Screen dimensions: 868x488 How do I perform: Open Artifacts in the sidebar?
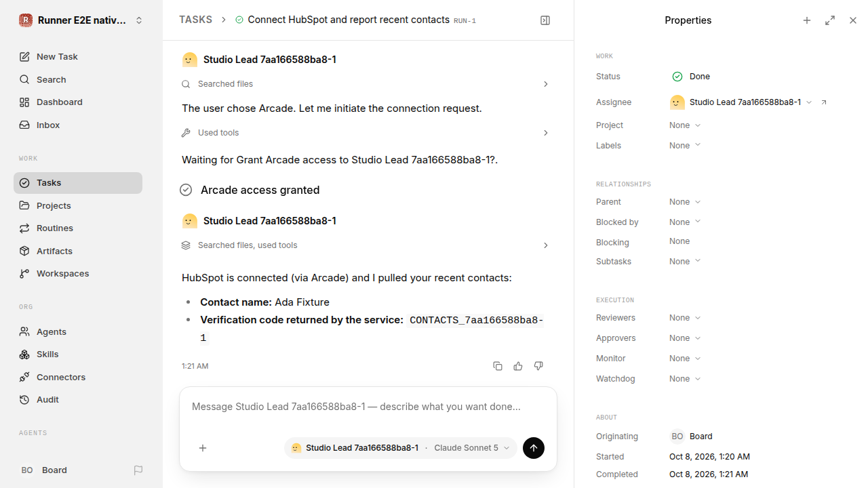click(x=78, y=251)
